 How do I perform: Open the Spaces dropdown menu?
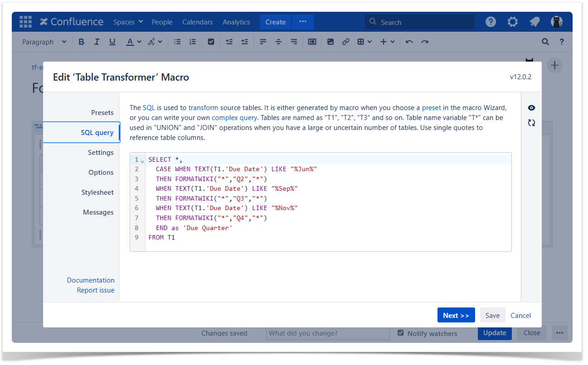pyautogui.click(x=128, y=22)
